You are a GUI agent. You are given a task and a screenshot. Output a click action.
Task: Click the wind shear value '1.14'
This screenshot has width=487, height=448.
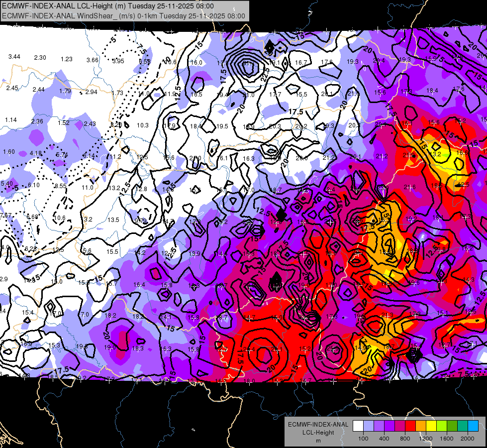tap(11, 119)
